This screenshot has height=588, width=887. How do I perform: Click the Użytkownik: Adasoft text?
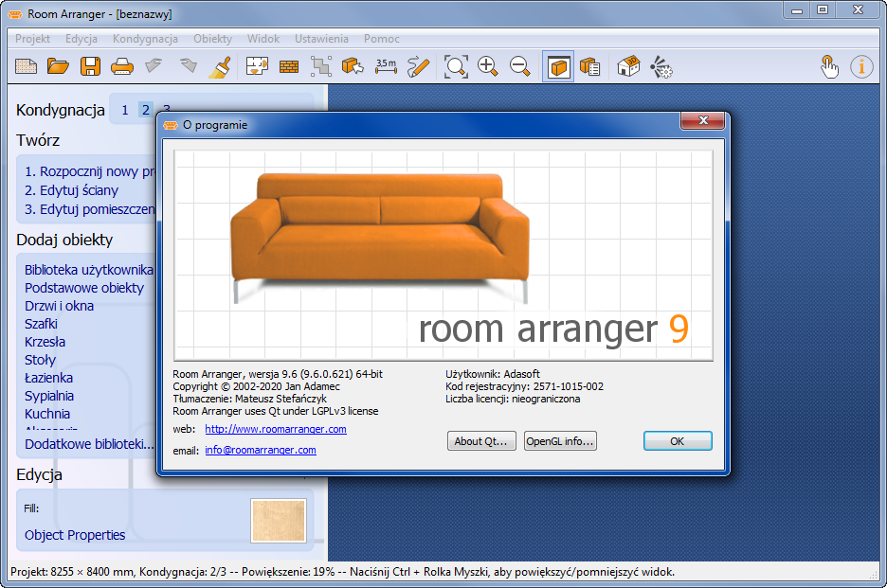(492, 374)
